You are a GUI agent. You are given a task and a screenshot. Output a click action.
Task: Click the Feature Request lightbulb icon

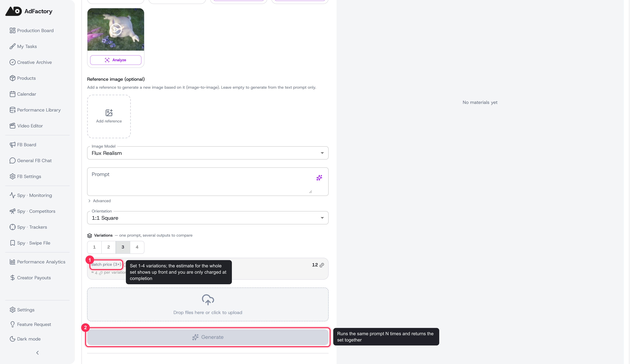point(13,324)
